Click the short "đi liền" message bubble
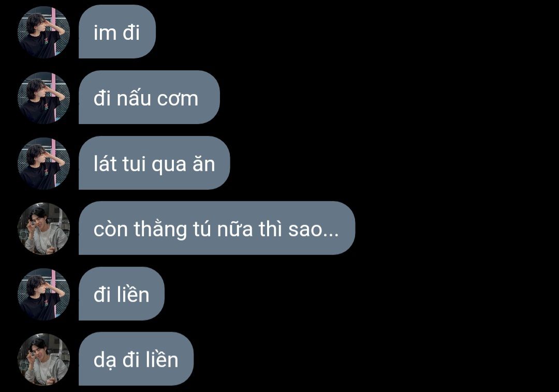 pos(121,294)
